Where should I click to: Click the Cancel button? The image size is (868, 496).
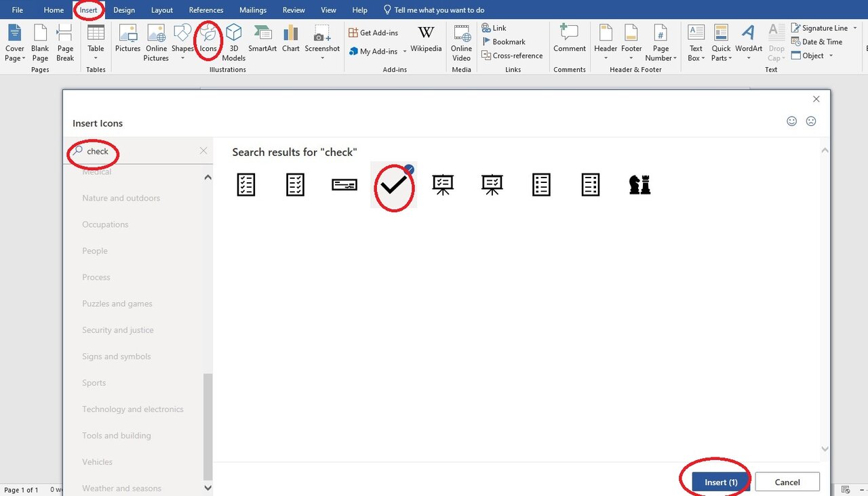point(787,482)
